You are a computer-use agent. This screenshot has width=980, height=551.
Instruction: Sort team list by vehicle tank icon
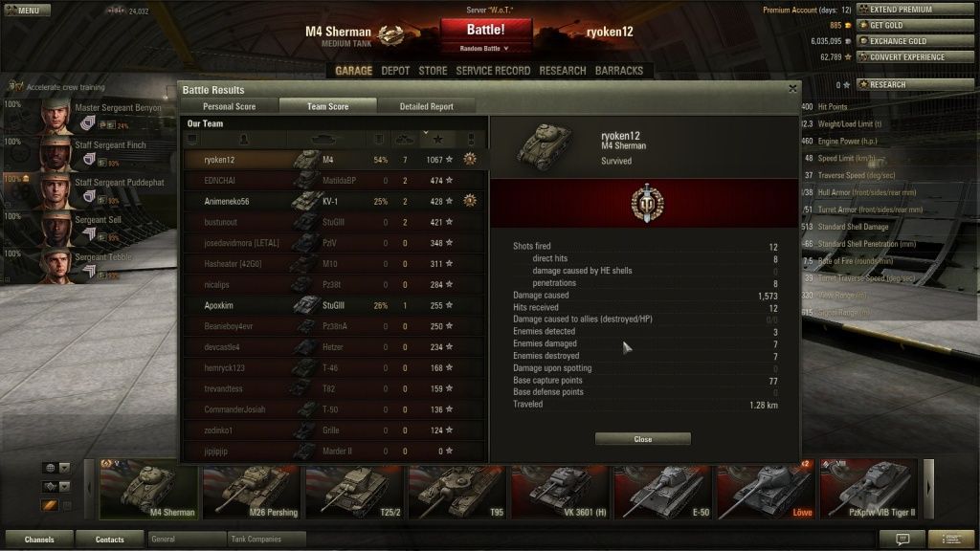point(323,139)
